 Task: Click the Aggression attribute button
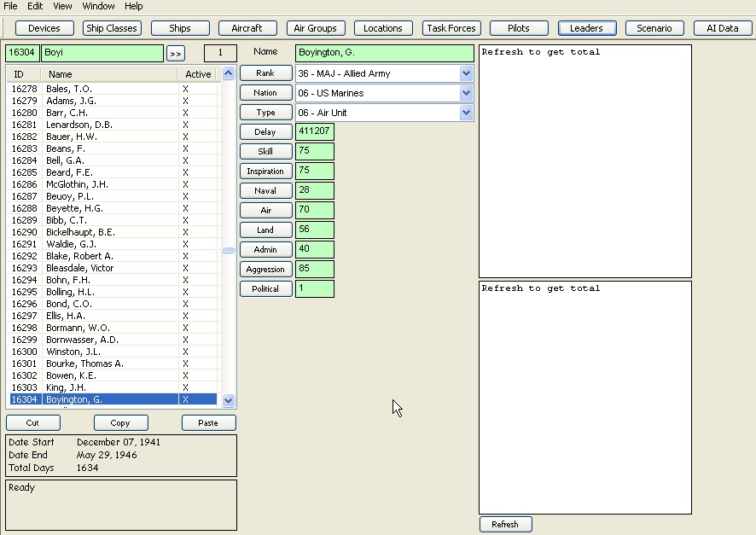pyautogui.click(x=265, y=269)
